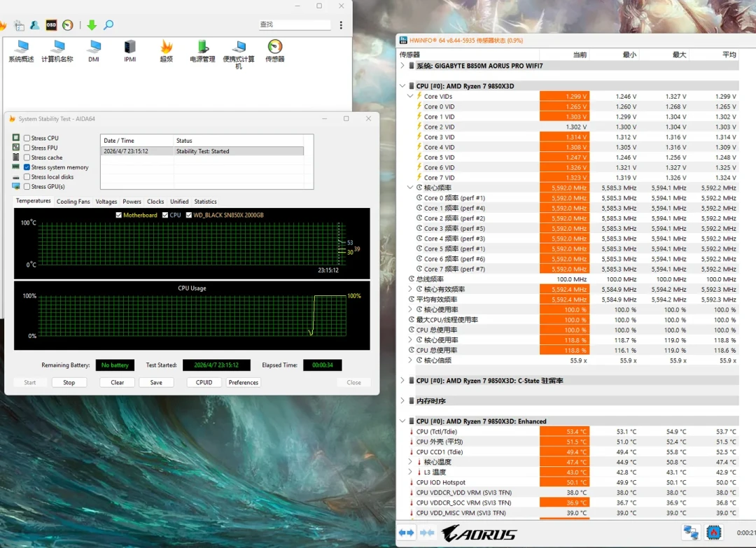Click the AORUS logo in HWiNFO
The image size is (756, 548).
[x=479, y=533]
